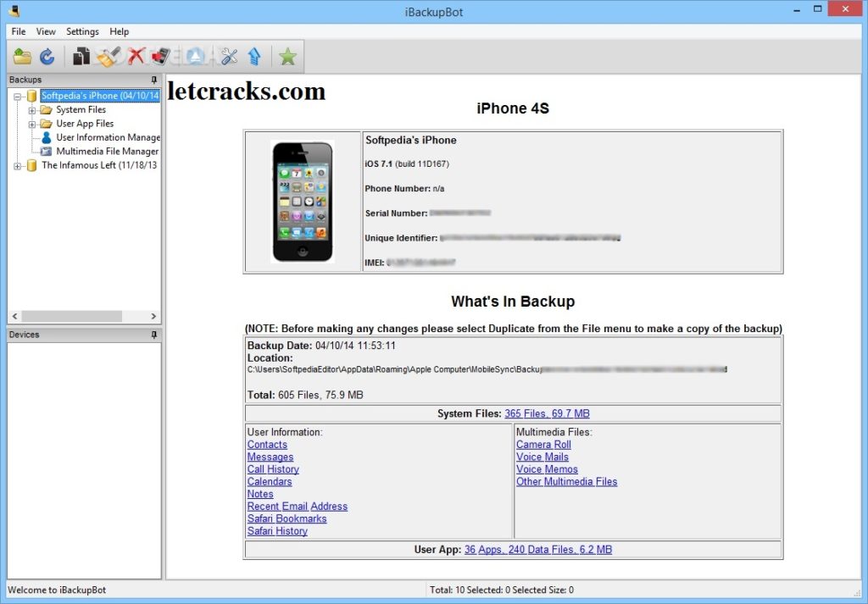Expand the System Files folder node
868x604 pixels.
point(31,110)
